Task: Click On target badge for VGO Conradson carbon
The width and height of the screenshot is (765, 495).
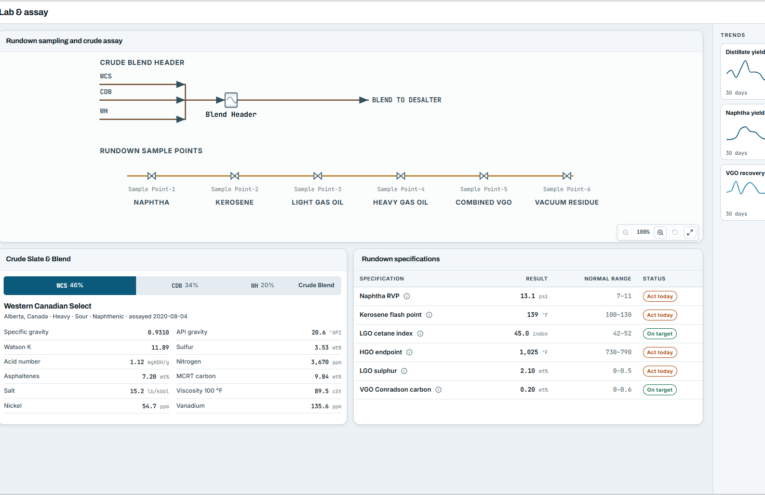Action: (x=660, y=390)
